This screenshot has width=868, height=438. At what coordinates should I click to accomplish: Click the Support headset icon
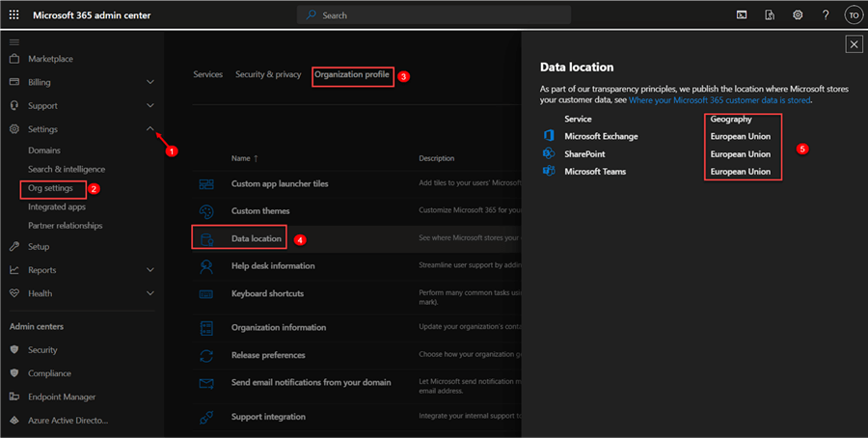(x=14, y=105)
